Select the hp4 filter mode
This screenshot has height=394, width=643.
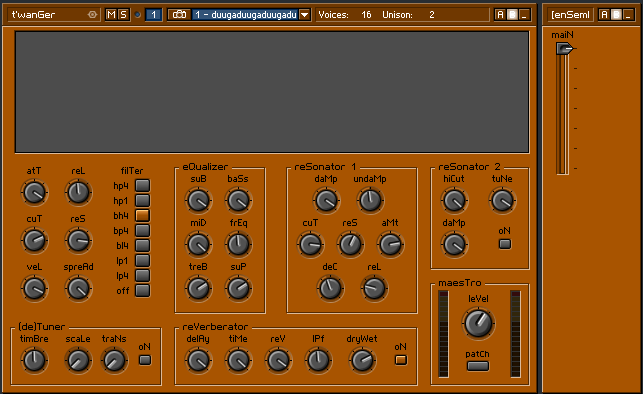pos(142,186)
